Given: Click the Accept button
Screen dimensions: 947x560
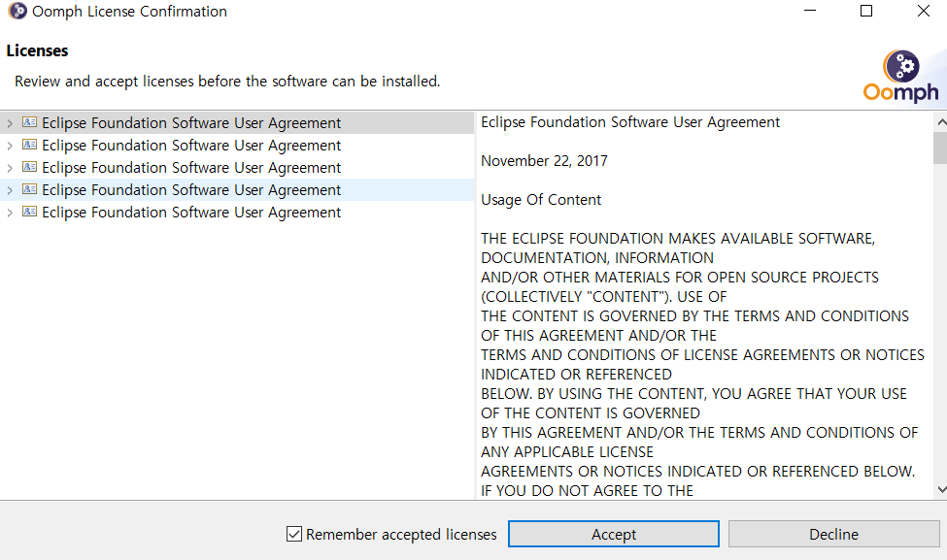Looking at the screenshot, I should pos(614,534).
